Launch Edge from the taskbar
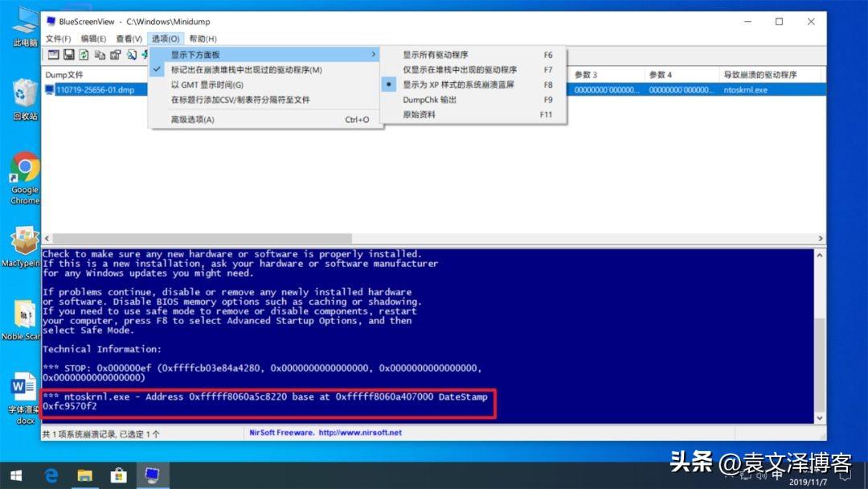 tap(51, 475)
